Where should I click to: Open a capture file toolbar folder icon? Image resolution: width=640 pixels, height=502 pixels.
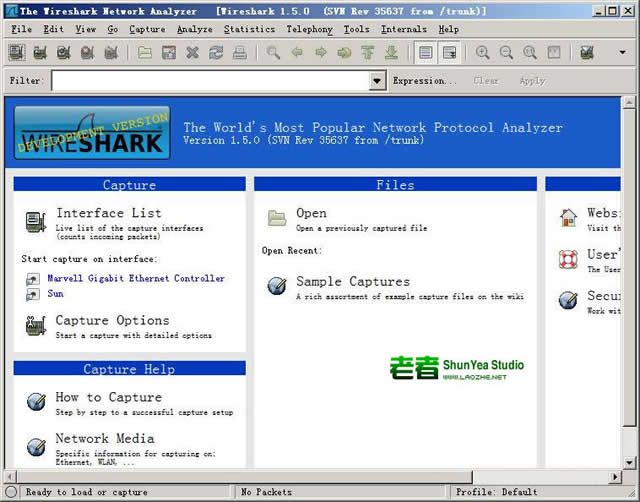pos(144,53)
